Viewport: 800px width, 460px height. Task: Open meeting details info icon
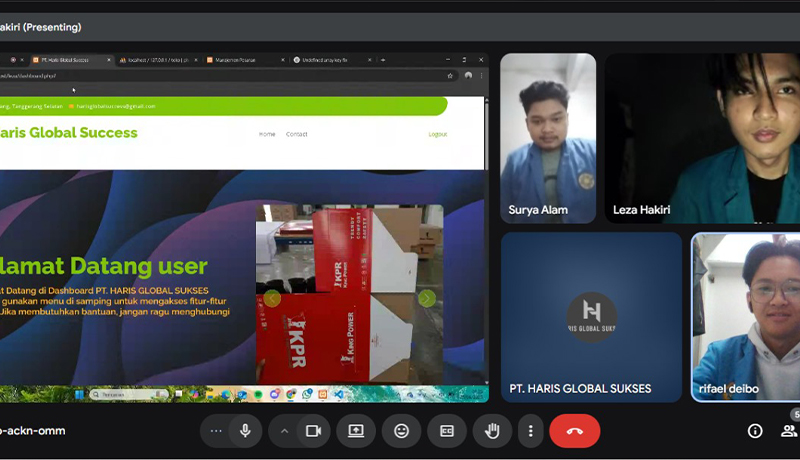[x=755, y=431]
